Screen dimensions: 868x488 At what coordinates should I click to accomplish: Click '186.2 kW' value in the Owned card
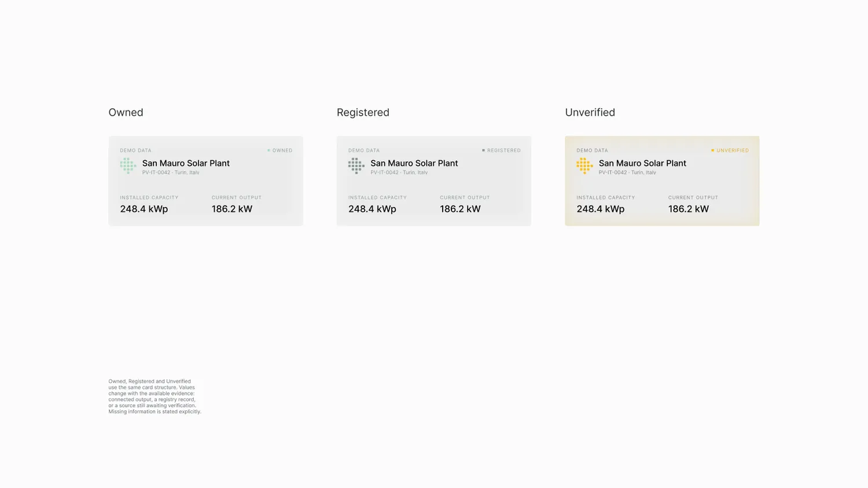click(232, 209)
